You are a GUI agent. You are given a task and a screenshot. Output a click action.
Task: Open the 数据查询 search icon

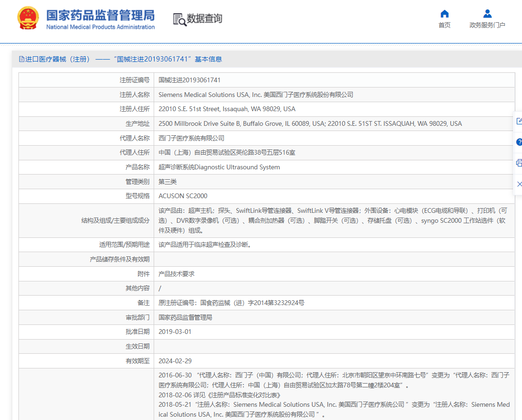(x=180, y=20)
